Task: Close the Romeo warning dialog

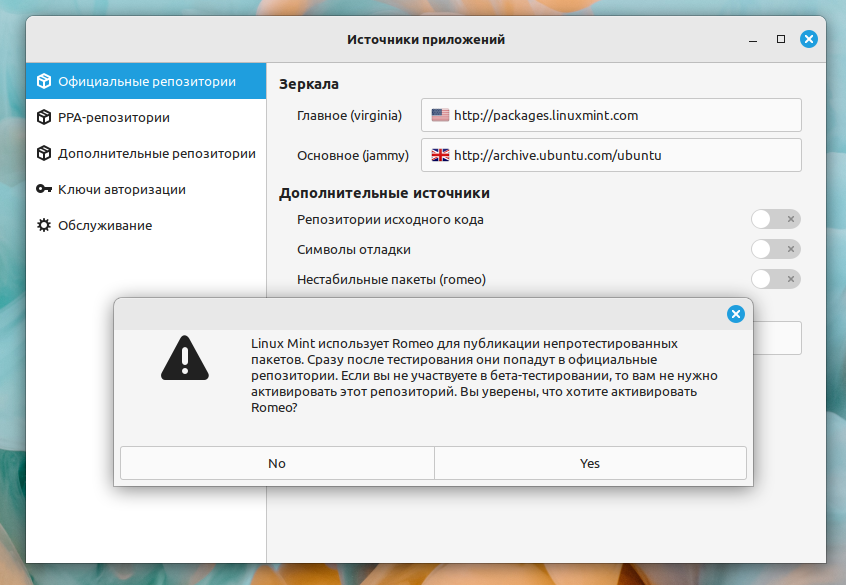Action: tap(735, 314)
